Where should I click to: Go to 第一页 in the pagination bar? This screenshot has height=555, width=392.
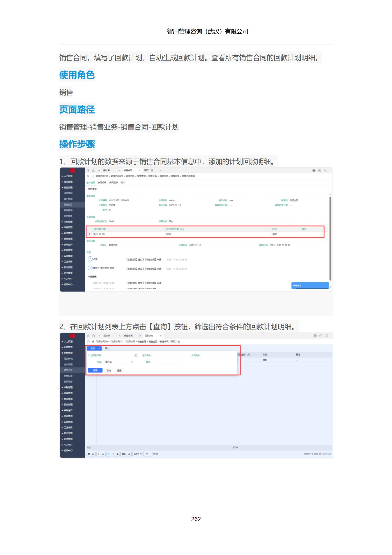coord(91,454)
